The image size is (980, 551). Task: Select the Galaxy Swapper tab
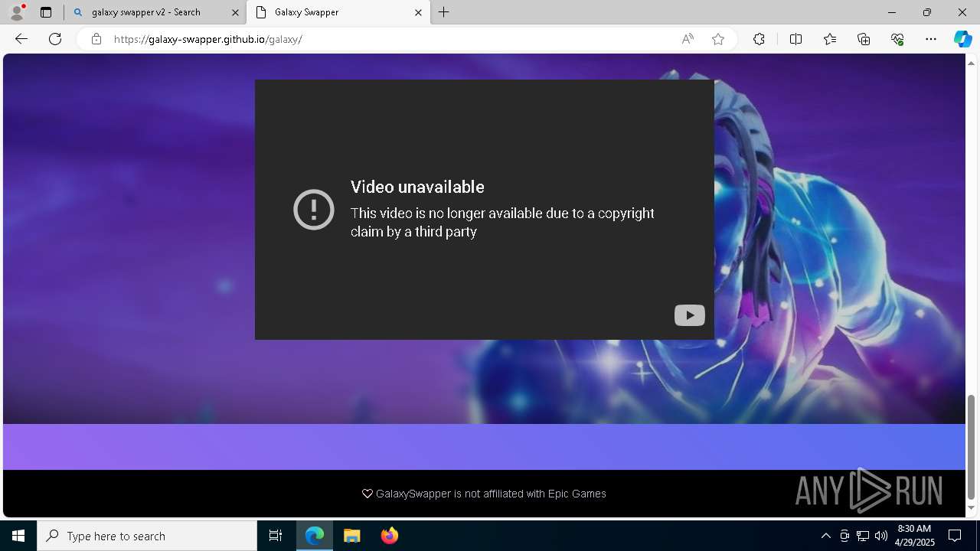(x=338, y=12)
